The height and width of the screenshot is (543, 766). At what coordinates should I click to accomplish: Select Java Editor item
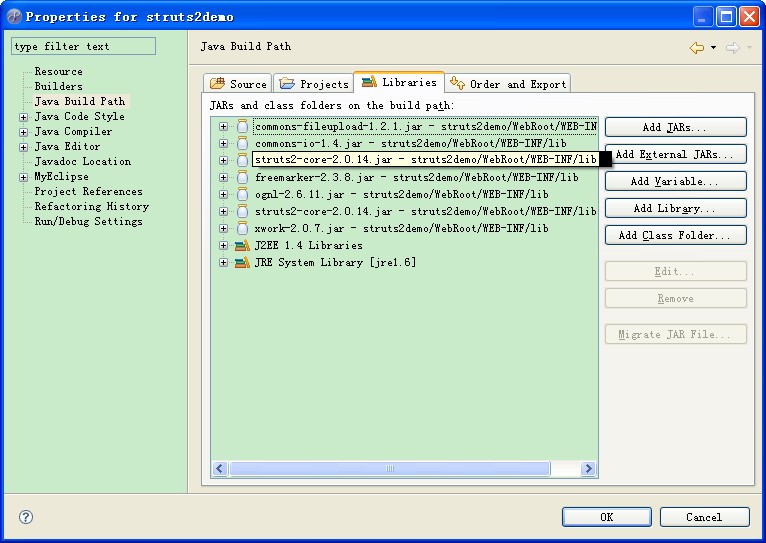(x=67, y=146)
